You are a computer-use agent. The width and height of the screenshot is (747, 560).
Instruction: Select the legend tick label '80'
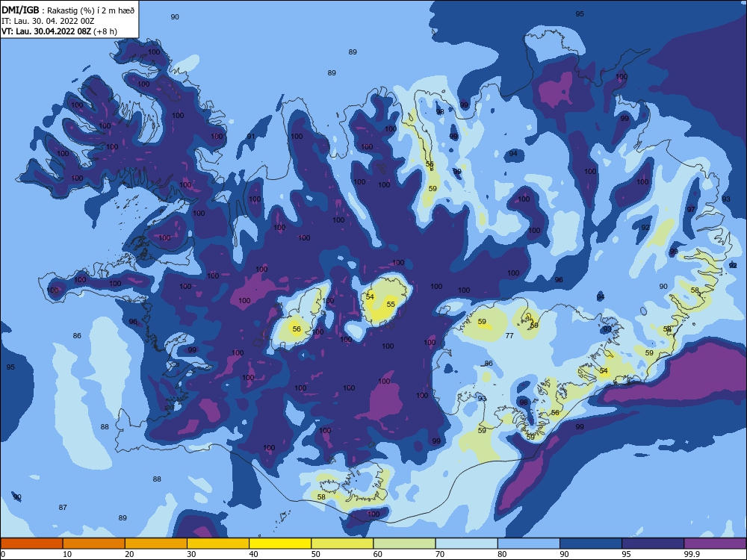pyautogui.click(x=502, y=554)
